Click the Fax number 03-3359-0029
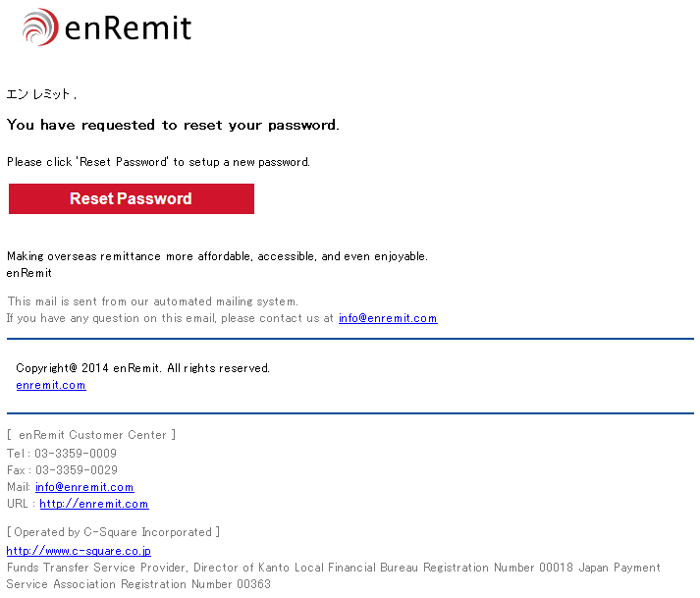The height and width of the screenshot is (598, 700). 77,469
